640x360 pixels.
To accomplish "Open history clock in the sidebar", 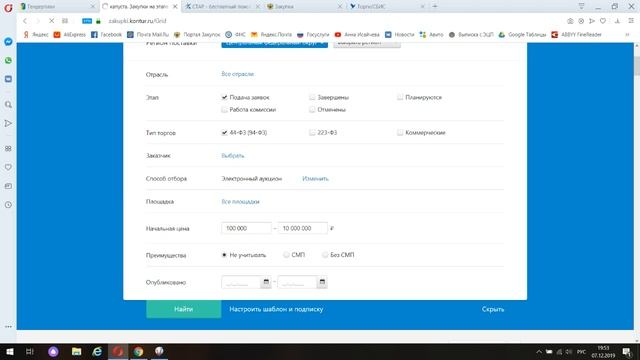I will pos(8,205).
